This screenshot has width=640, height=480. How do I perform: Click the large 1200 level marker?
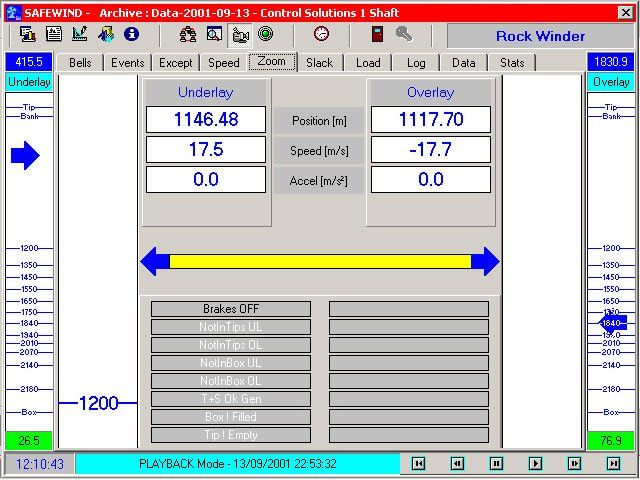coord(98,403)
